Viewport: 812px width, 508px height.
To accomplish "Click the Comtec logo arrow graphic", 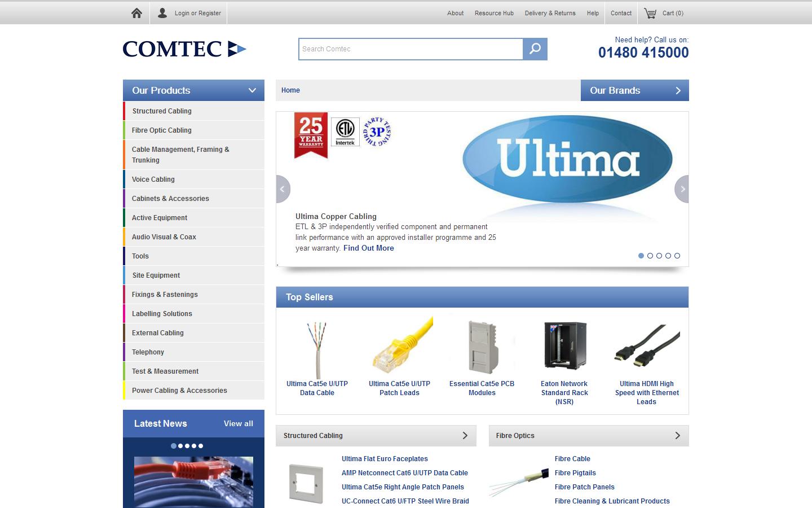I will coord(237,49).
